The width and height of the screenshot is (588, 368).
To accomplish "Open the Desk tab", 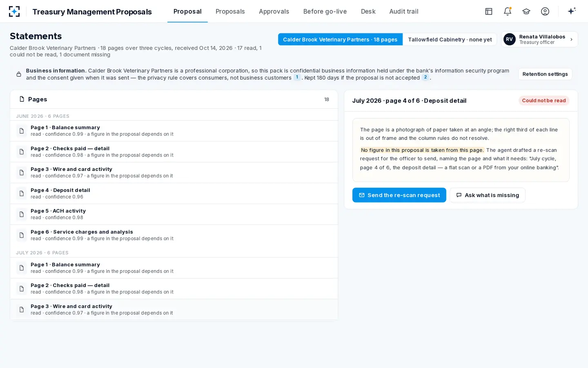I will (368, 11).
